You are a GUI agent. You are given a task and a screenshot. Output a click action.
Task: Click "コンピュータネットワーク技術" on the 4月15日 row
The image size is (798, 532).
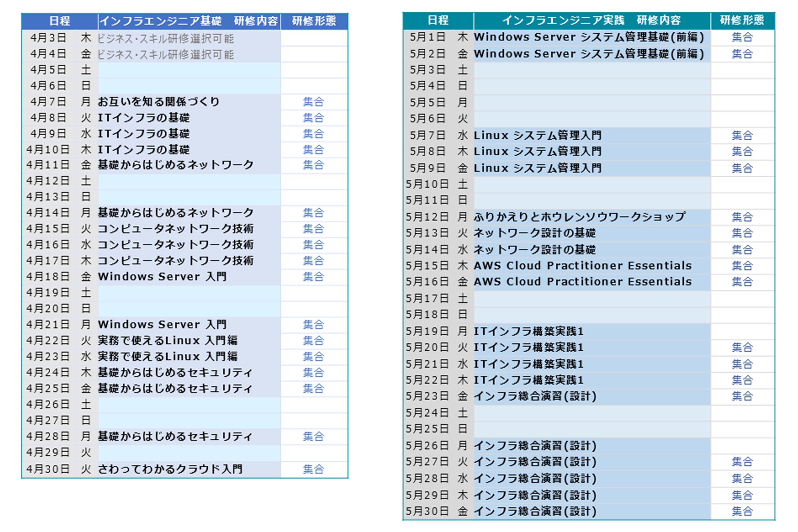coord(176,229)
